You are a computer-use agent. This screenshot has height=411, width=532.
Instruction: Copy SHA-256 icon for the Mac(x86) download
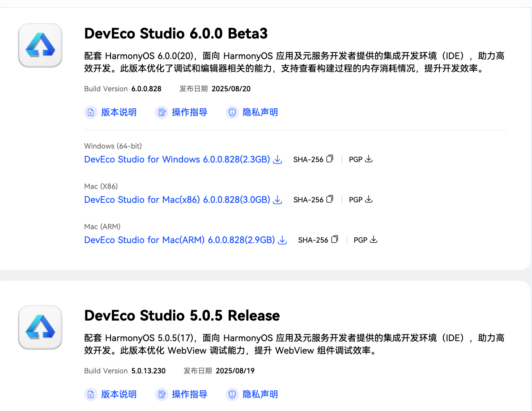click(330, 199)
